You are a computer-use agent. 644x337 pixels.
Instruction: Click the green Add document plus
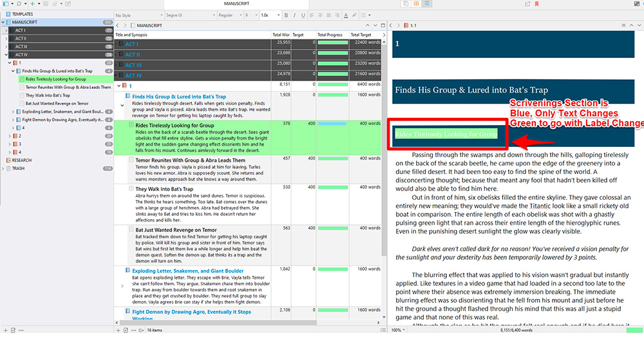tap(32, 4)
